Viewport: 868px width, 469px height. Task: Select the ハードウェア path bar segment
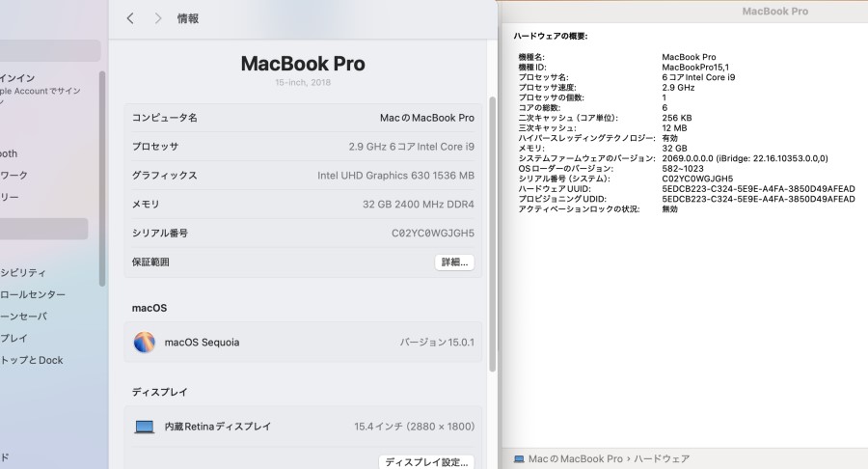coord(662,459)
